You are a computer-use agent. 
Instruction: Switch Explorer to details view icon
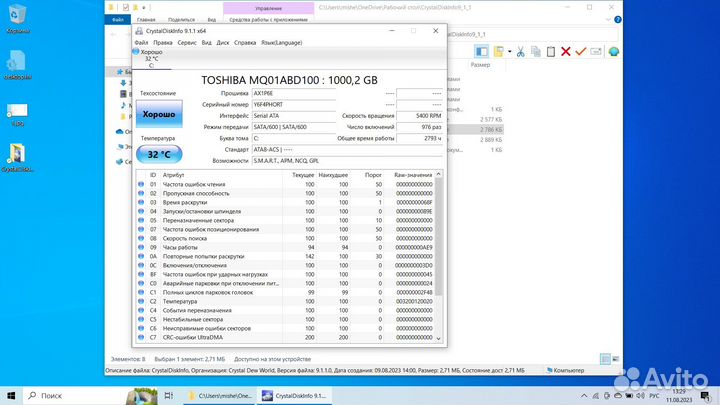point(605,359)
